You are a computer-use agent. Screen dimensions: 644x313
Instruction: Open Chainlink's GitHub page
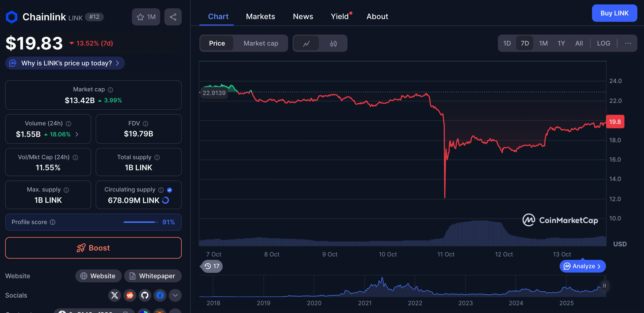[145, 295]
